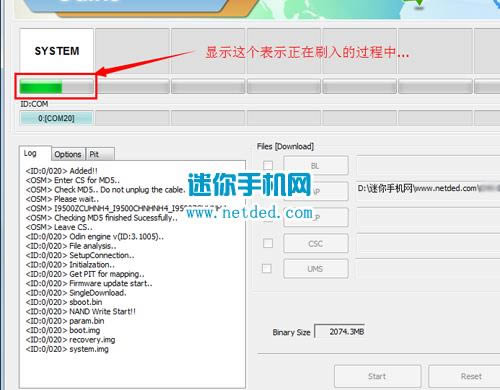This screenshot has height=390, width=500.
Task: Click the CSC file button
Action: (316, 243)
